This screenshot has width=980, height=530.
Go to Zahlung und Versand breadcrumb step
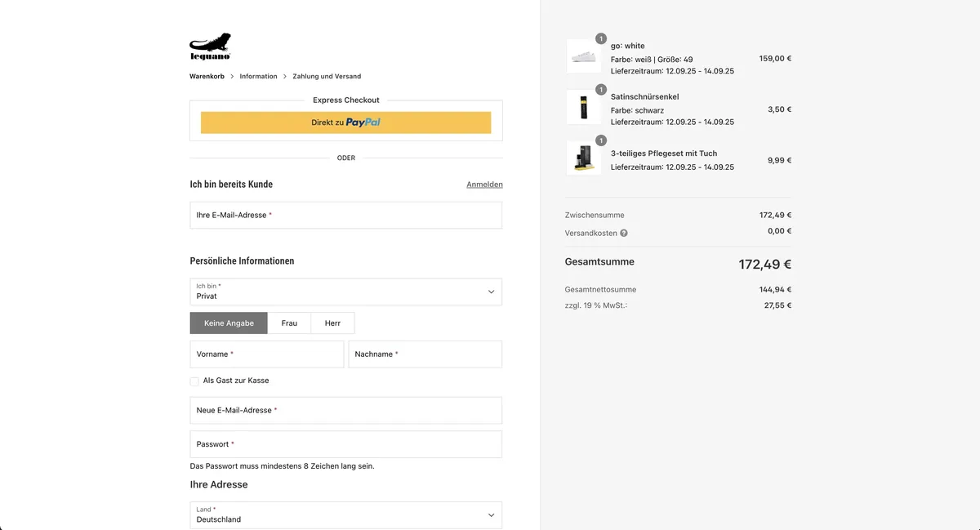pos(327,77)
